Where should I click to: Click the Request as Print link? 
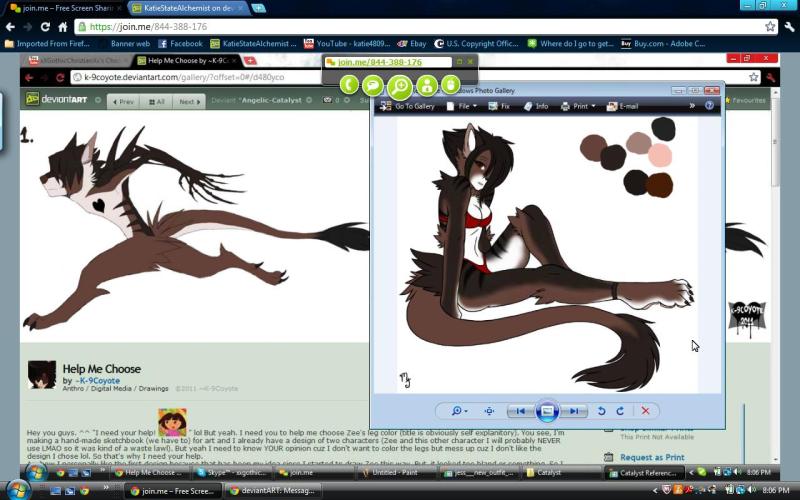click(652, 457)
